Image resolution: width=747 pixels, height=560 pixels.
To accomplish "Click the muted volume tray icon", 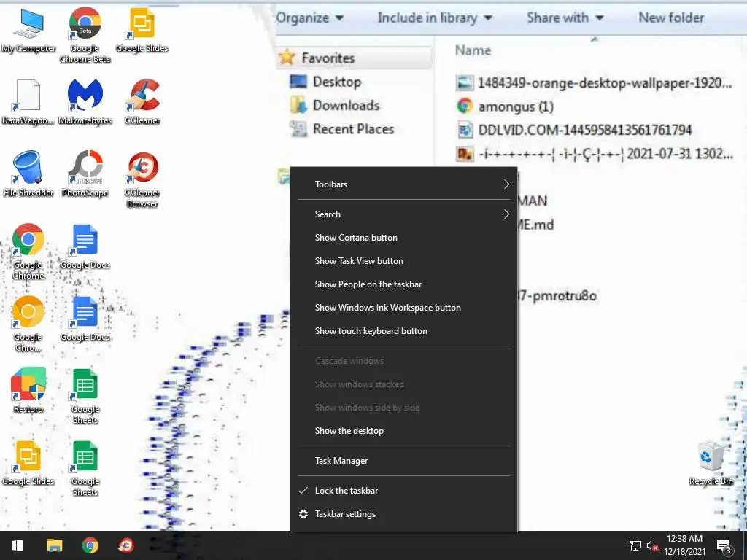I will (x=652, y=545).
